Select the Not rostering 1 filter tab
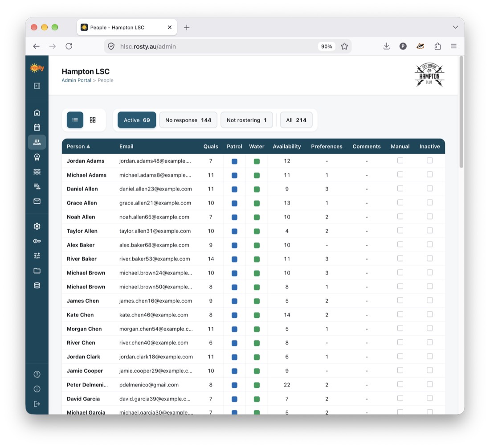Screen dimensions: 490x448 tap(247, 120)
